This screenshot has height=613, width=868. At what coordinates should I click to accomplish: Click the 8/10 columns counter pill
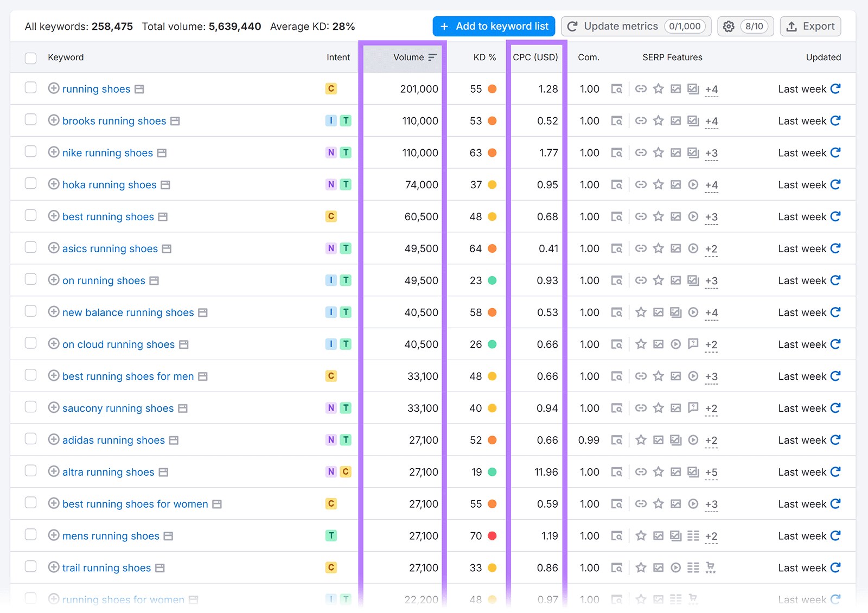[x=754, y=26]
